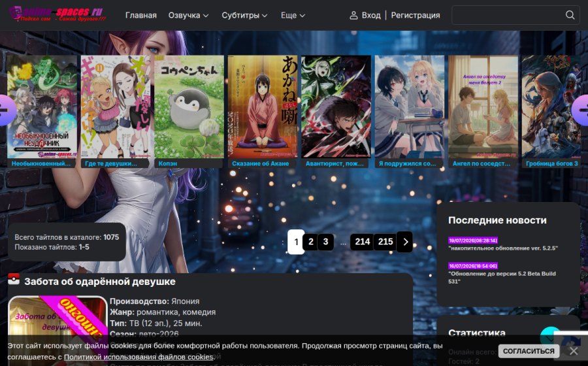Open the Забота об одарённой девушке title
The height and width of the screenshot is (366, 588).
(100, 282)
